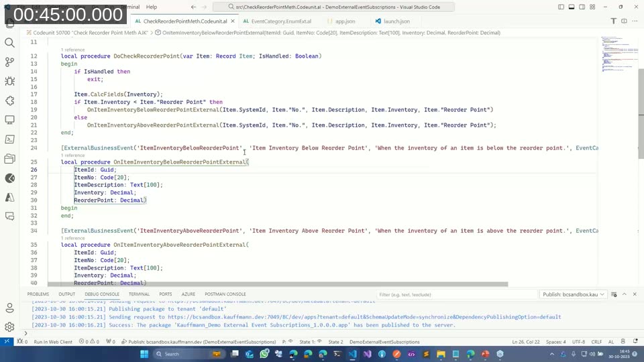The width and height of the screenshot is (644, 362).
Task: Change line endings via CRLF
Action: point(596,341)
